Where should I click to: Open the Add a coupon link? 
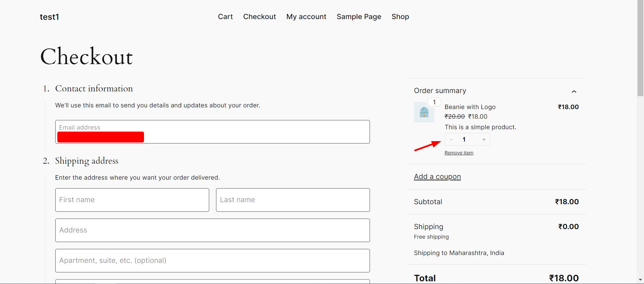437,177
